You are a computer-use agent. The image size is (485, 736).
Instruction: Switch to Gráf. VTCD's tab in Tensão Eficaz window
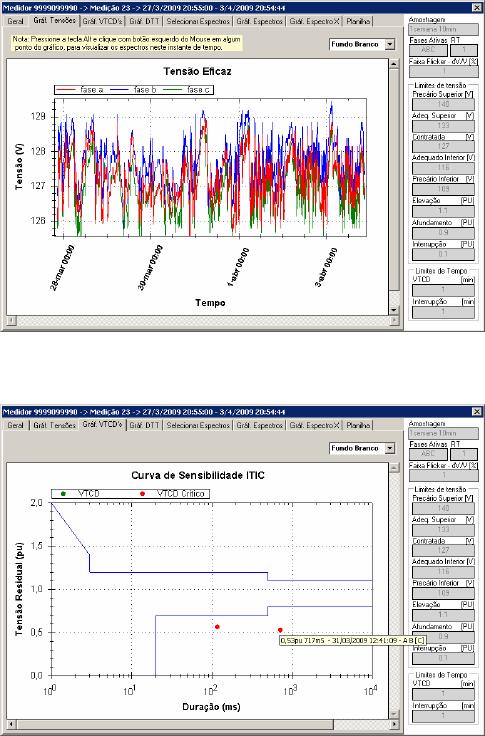(103, 21)
